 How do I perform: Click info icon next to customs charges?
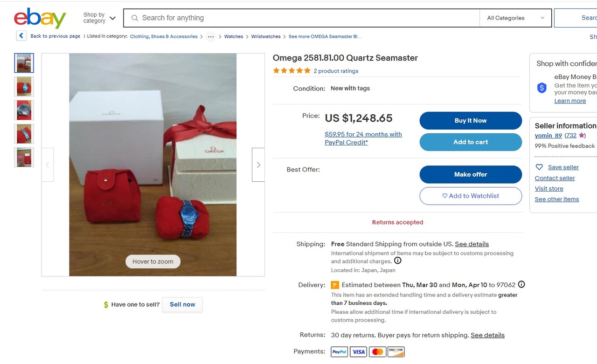(x=398, y=261)
